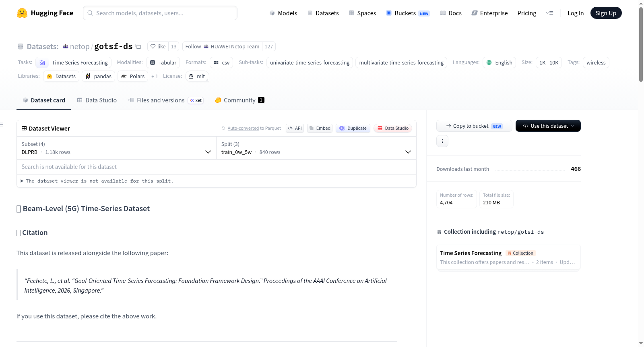Select the Tabular modality tag
644x347 pixels.
coord(163,62)
